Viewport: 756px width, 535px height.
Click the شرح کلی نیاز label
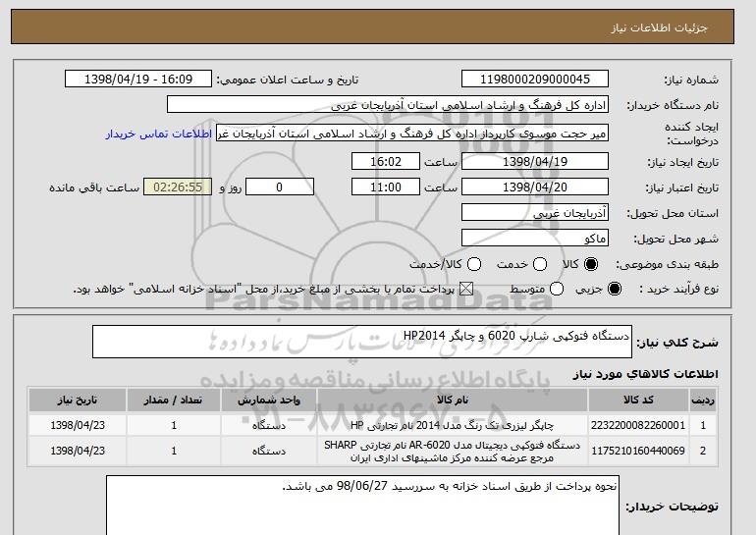677,343
